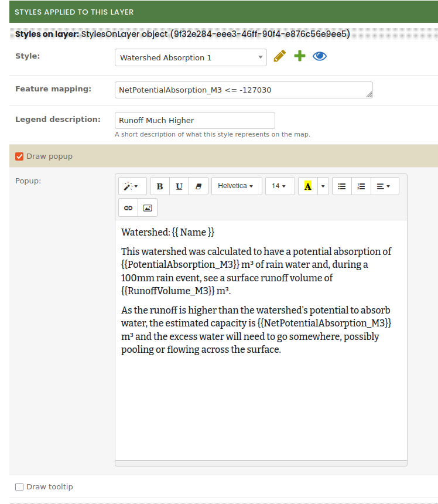This screenshot has height=504, width=438.
Task: Click the blue eye view style icon
Action: pyautogui.click(x=319, y=57)
